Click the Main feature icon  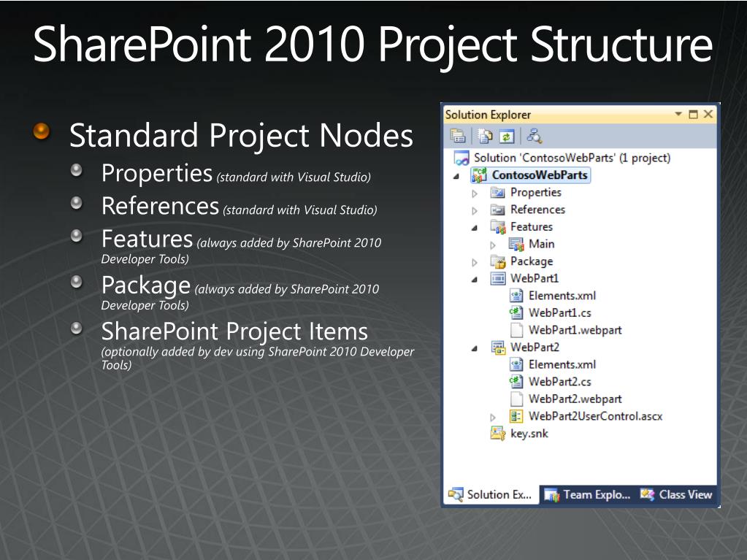(x=516, y=245)
